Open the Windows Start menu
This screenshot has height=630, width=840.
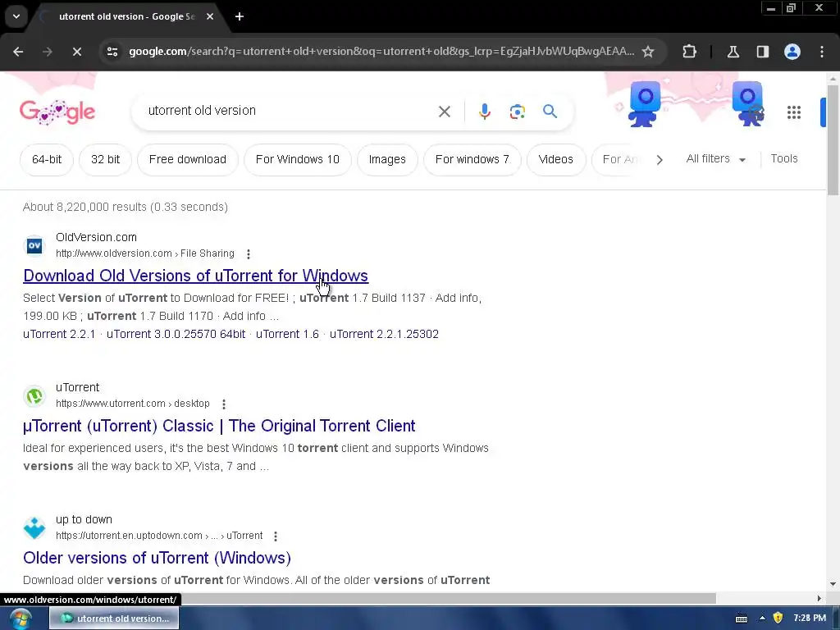(21, 619)
